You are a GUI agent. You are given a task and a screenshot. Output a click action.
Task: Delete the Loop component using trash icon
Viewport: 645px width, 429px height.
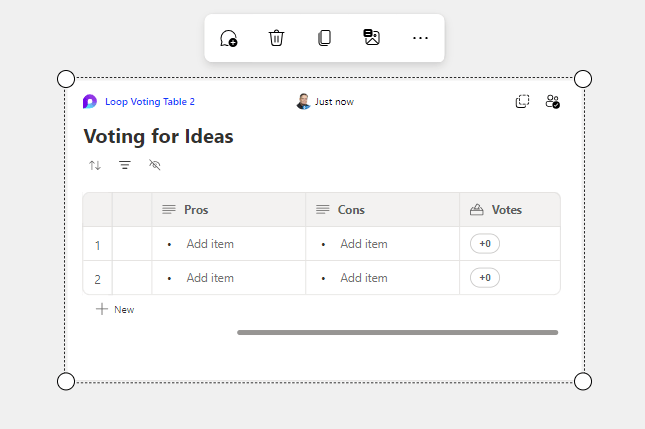(x=276, y=38)
